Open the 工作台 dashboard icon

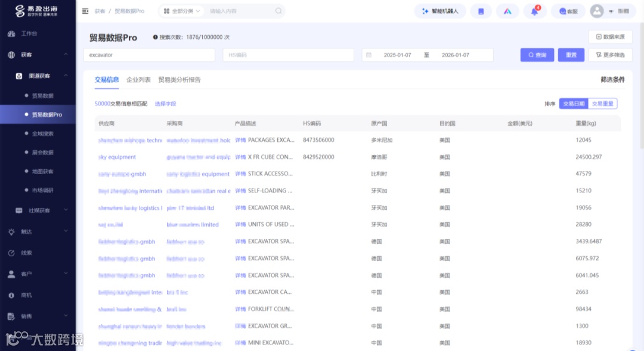(x=11, y=33)
